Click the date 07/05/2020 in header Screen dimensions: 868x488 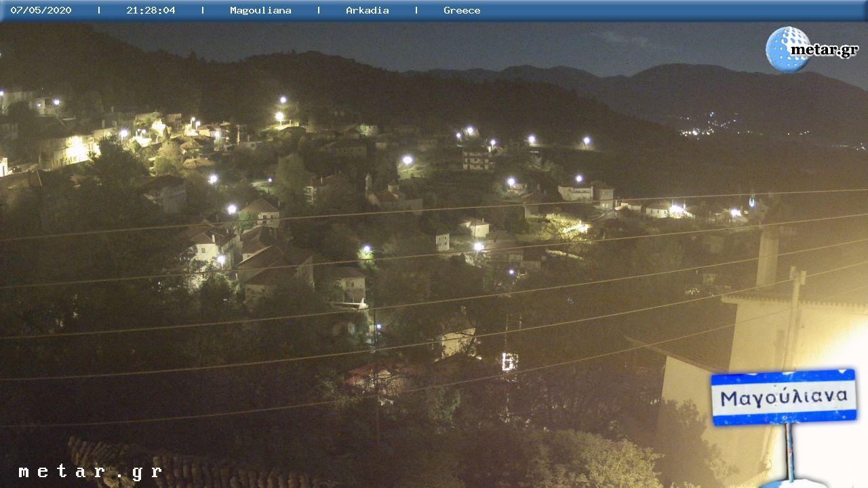coord(41,10)
